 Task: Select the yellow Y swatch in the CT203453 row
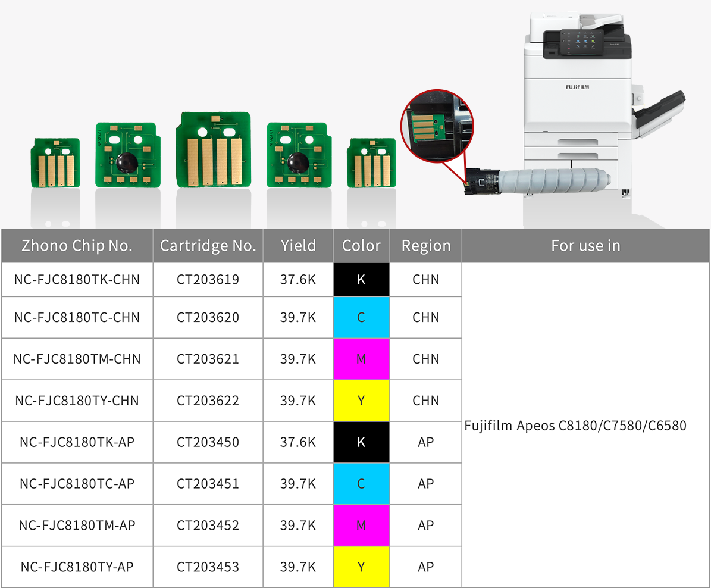pyautogui.click(x=361, y=567)
